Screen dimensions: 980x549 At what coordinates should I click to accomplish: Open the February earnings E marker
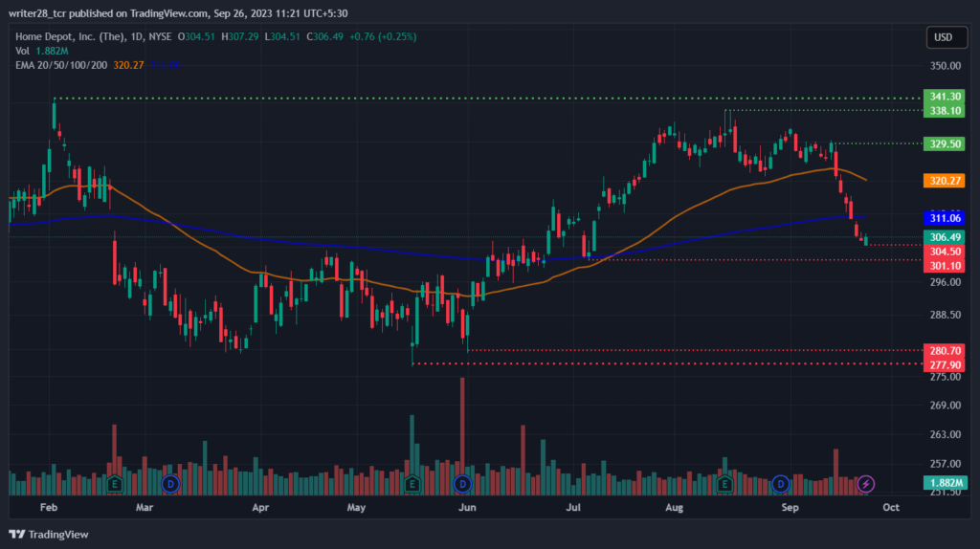(115, 483)
